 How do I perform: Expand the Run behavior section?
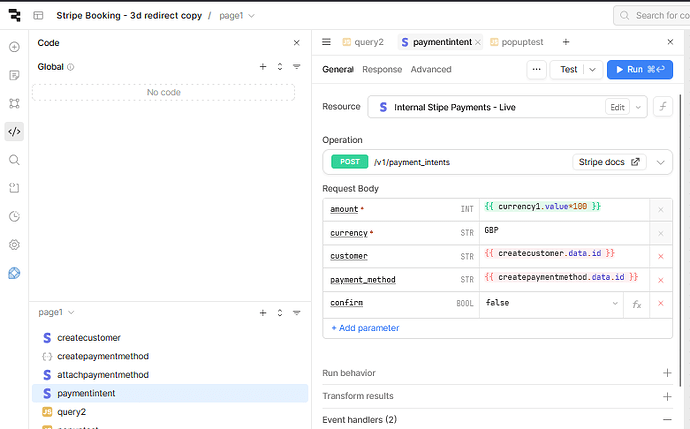coord(667,373)
